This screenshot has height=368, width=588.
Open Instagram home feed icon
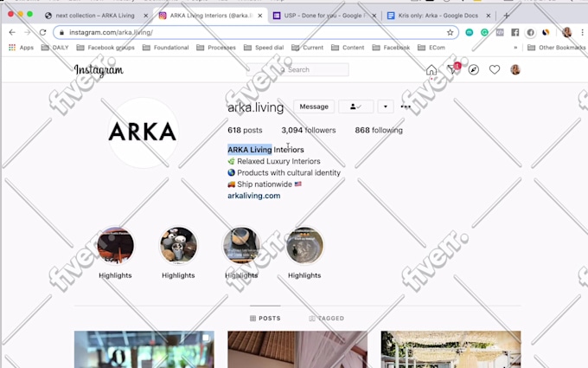point(431,70)
